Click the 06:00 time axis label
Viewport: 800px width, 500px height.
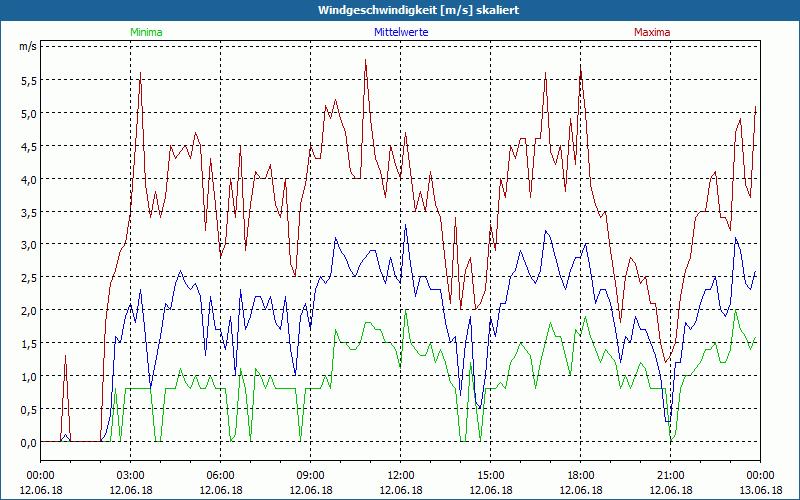220,476
